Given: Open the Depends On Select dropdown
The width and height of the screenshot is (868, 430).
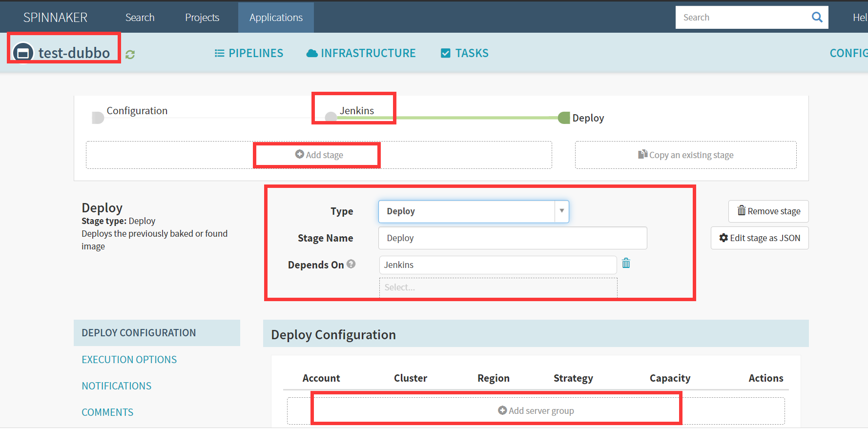Looking at the screenshot, I should [498, 287].
